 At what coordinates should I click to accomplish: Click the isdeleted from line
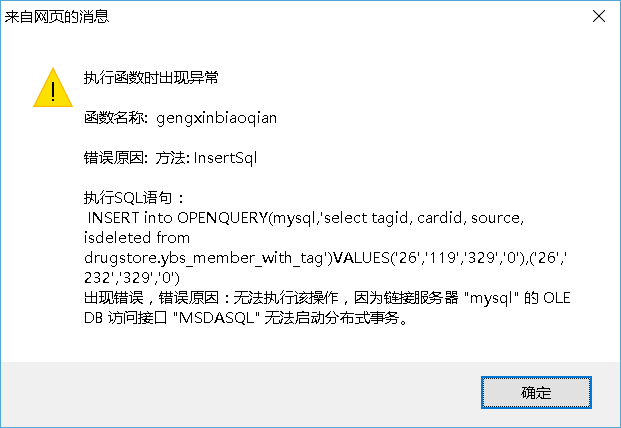[137, 238]
